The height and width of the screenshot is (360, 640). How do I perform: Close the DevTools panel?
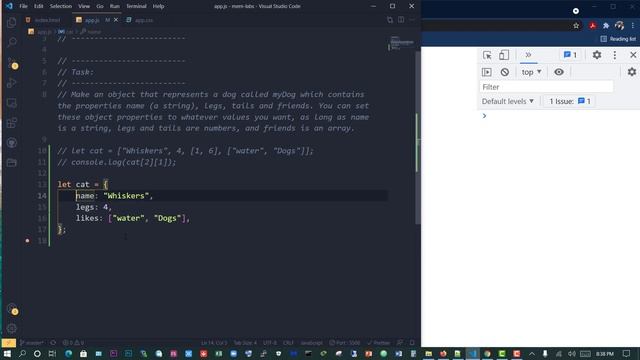633,55
